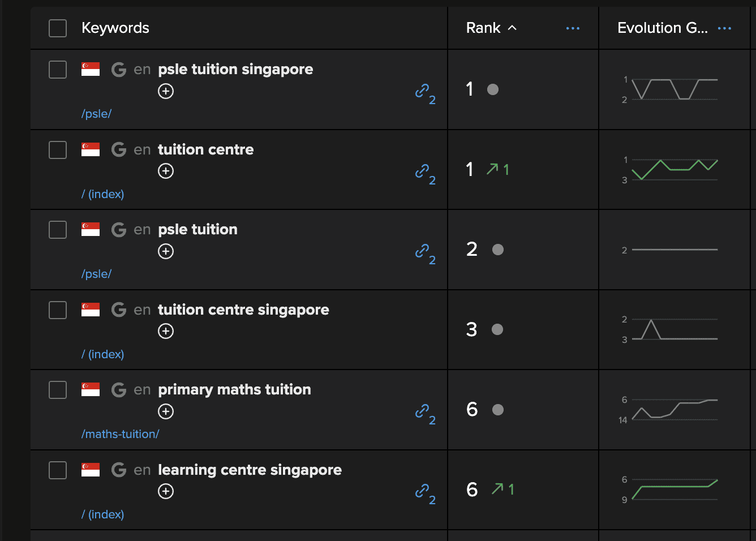The image size is (756, 541).
Task: Open the Evolution Graph column options menu
Action: [x=724, y=28]
